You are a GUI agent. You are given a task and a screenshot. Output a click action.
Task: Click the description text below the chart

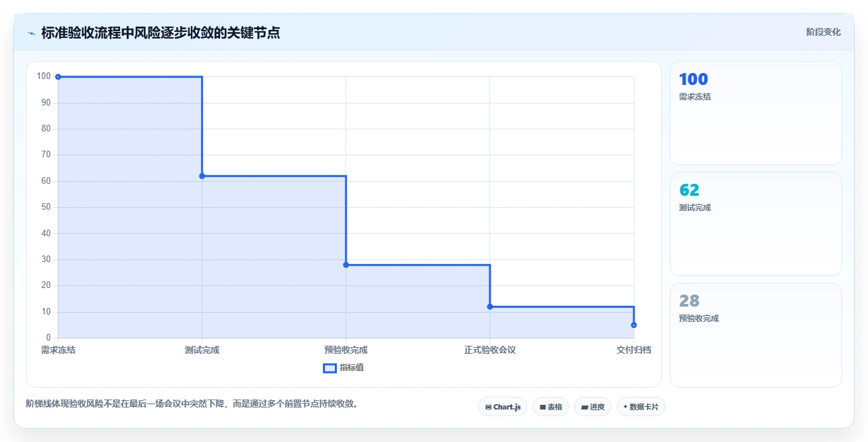(x=193, y=404)
